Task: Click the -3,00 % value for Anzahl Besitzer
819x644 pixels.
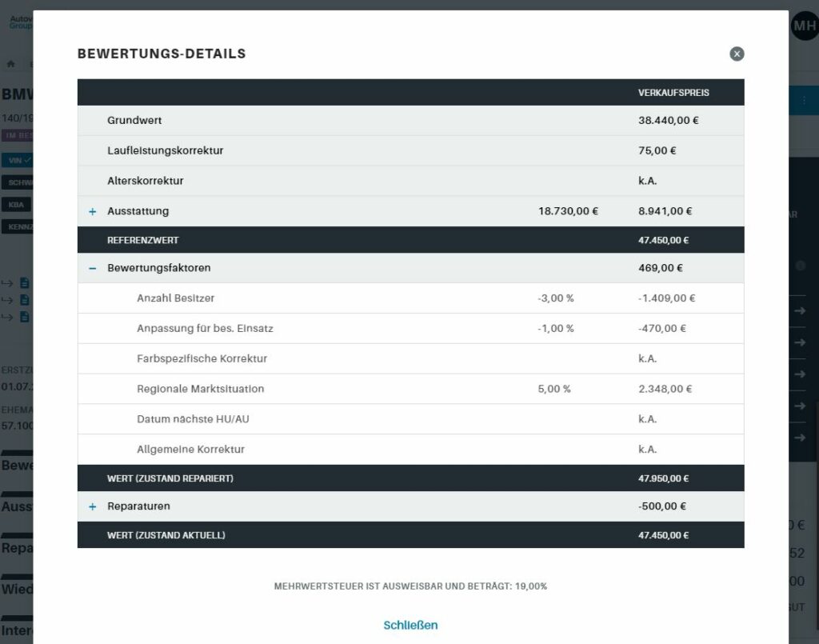Action: pyautogui.click(x=556, y=298)
